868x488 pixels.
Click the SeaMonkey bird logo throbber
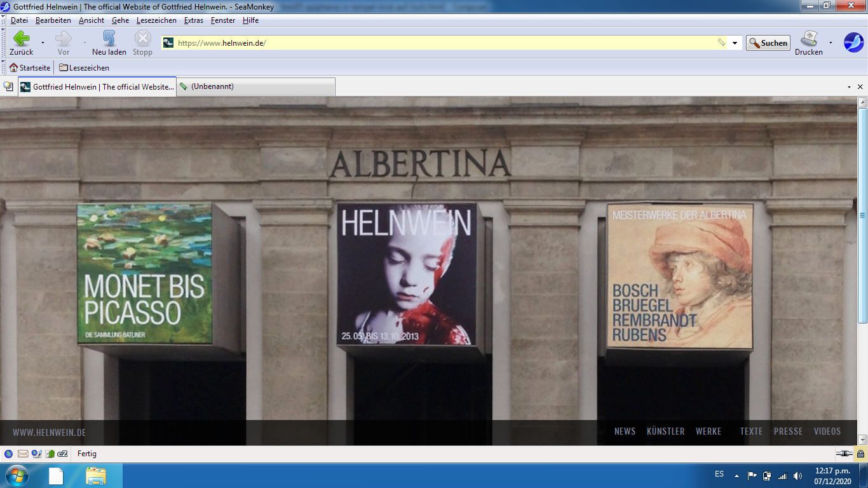point(853,43)
